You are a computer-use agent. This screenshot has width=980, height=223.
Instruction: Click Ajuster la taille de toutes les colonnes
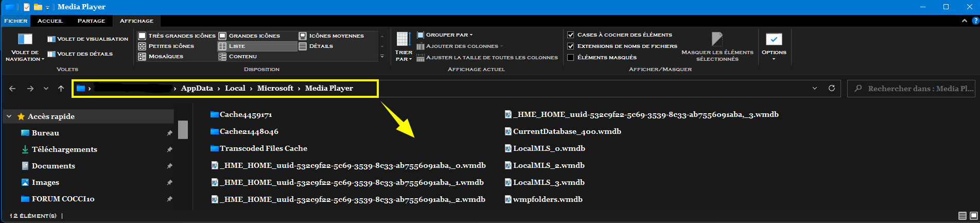(x=487, y=58)
